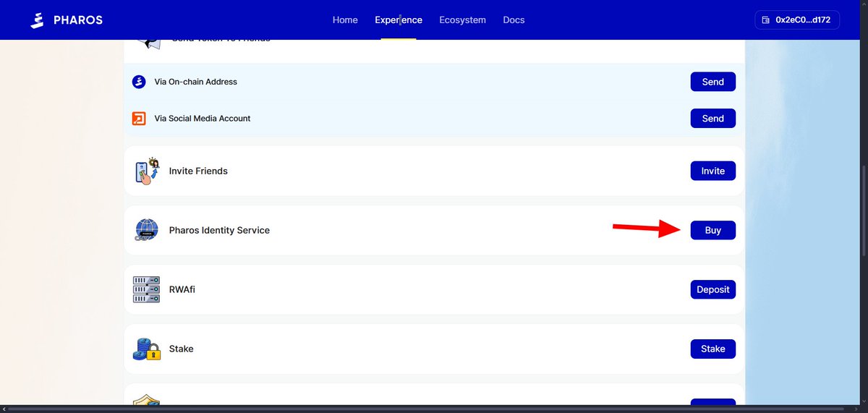Screen dimensions: 868x413
Task: Open wallet address 0x2eC0...d172 button
Action: click(797, 20)
